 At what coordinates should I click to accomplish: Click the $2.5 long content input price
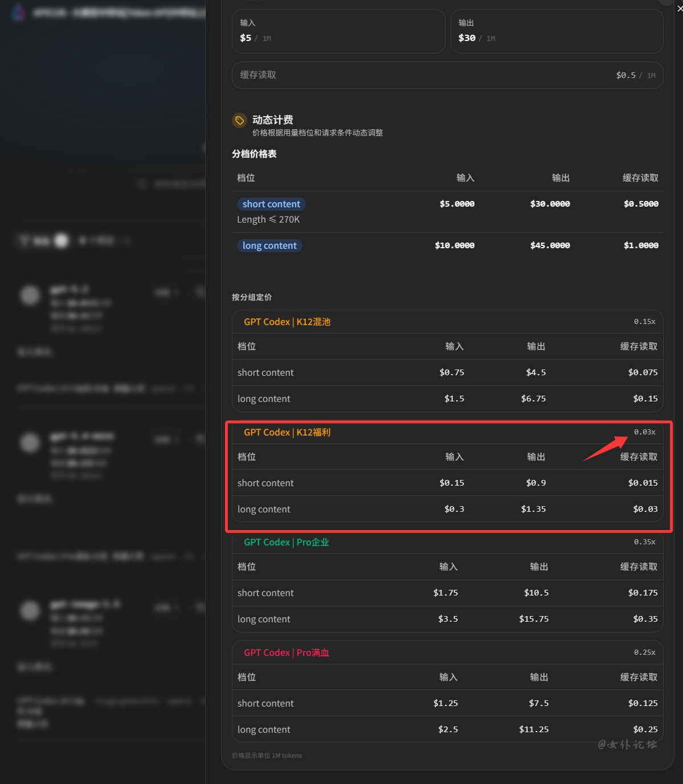pos(448,729)
